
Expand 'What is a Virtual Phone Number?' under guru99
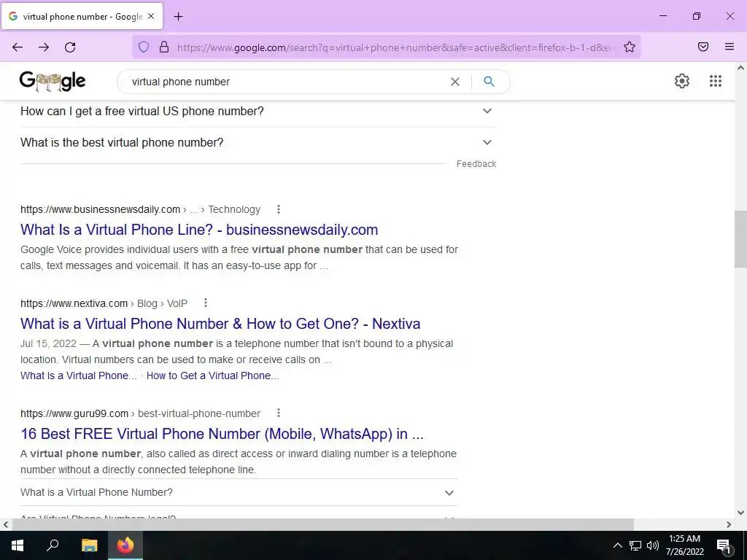pos(239,492)
